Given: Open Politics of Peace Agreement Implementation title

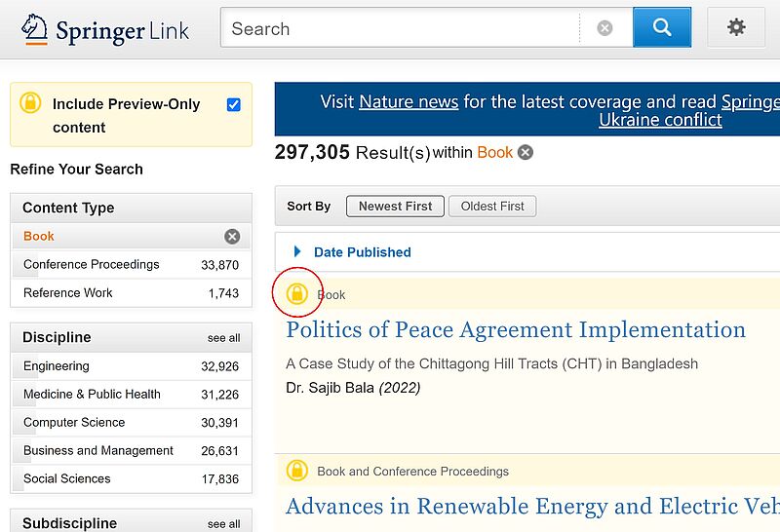Looking at the screenshot, I should coord(516,330).
